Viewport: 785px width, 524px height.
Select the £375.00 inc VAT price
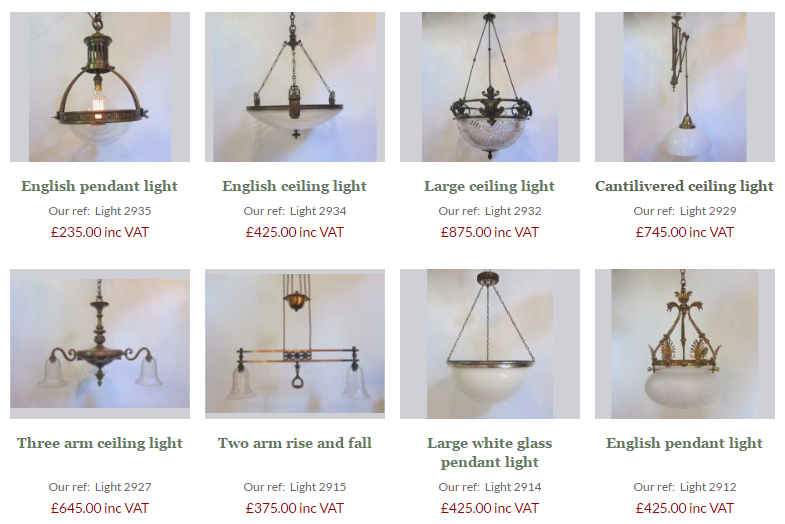coord(295,508)
